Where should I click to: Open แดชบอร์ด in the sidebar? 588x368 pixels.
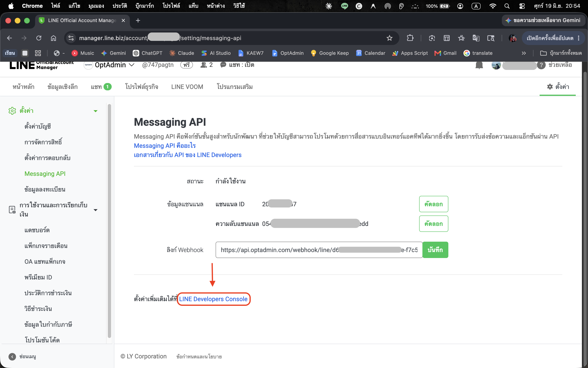pos(37,230)
